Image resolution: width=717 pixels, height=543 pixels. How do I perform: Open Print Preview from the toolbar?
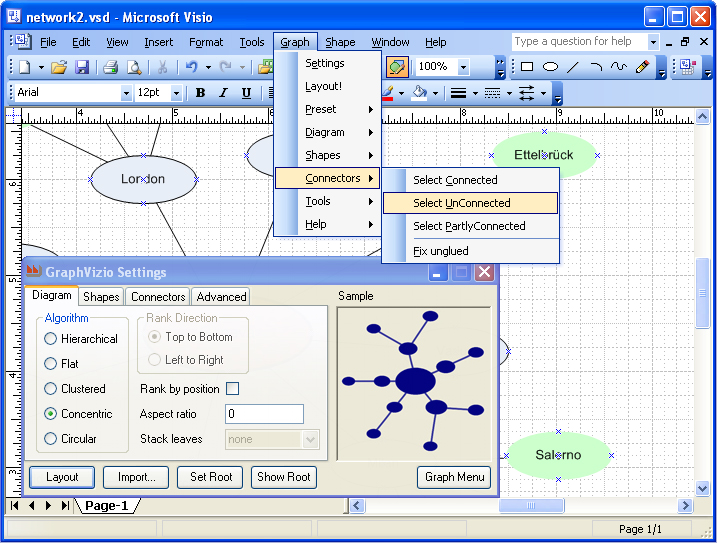coord(134,67)
